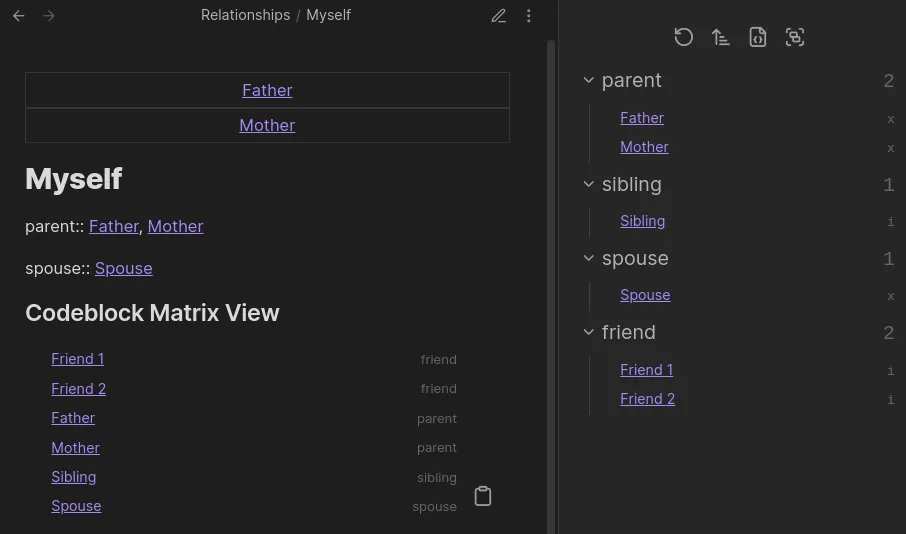
Task: Follow Father link in parent:: line
Action: 114,226
